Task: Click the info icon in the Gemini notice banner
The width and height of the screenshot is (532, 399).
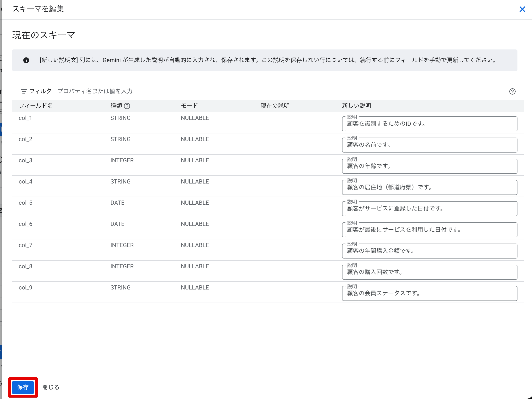Action: (26, 60)
